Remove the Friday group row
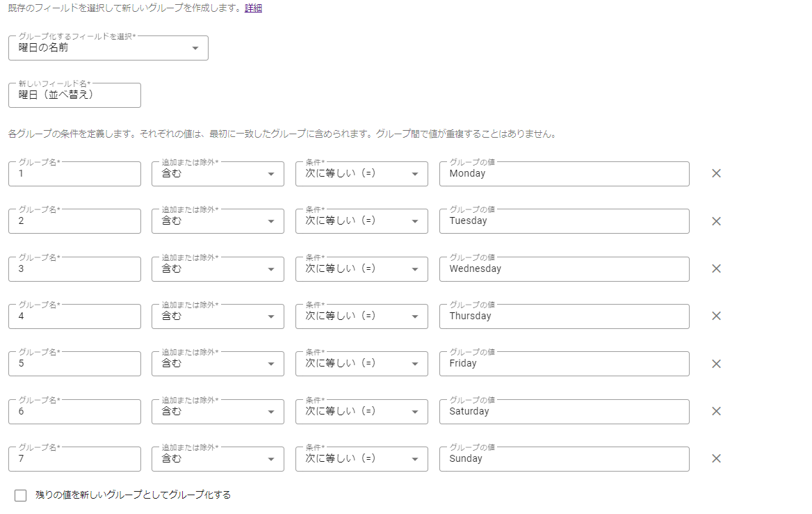Image resolution: width=812 pixels, height=514 pixels. 716,364
